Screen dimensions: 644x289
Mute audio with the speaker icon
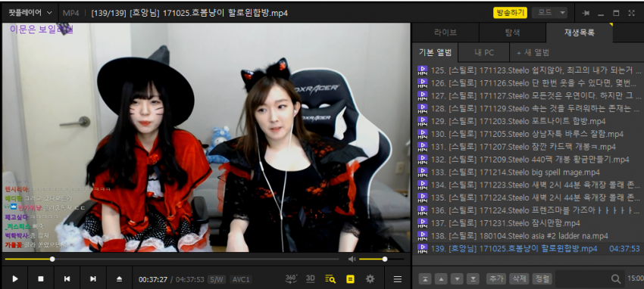352,259
